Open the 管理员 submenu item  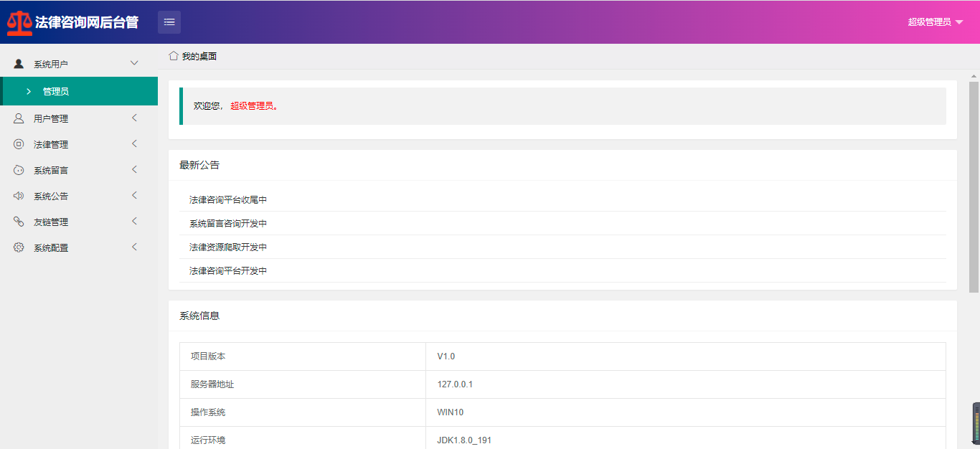coord(79,91)
